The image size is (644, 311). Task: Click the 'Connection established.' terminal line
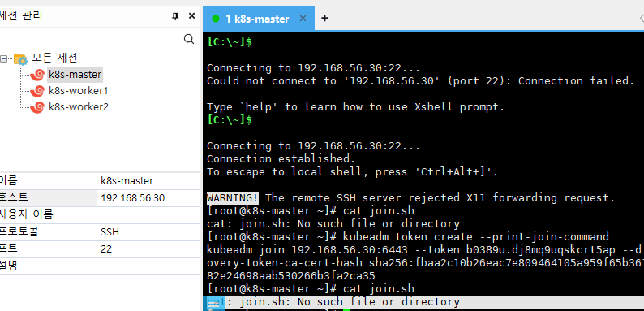281,159
